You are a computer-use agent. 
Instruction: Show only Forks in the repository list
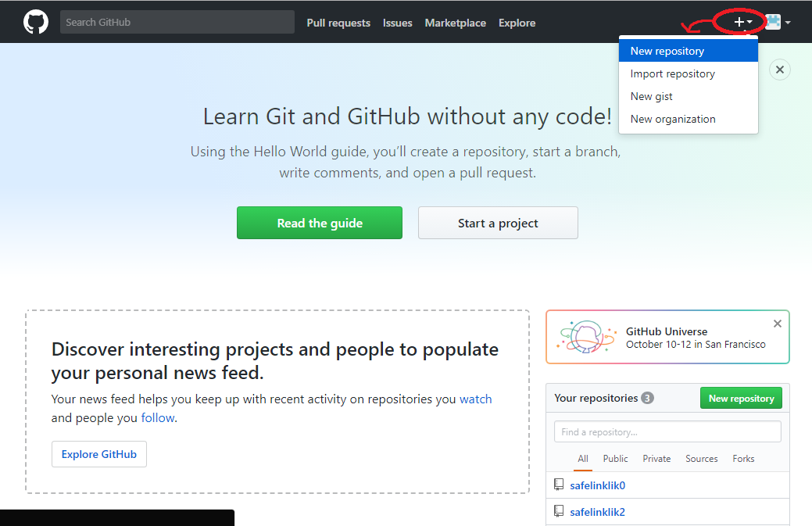pos(742,459)
